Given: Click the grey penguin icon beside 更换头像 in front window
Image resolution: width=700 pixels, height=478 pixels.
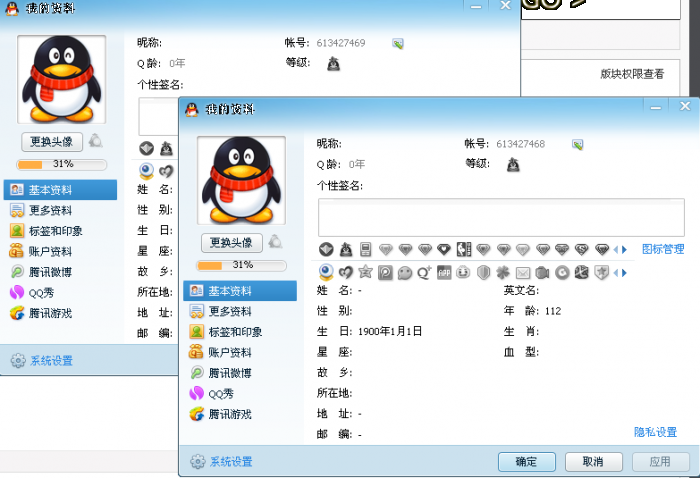Looking at the screenshot, I should coord(275,242).
